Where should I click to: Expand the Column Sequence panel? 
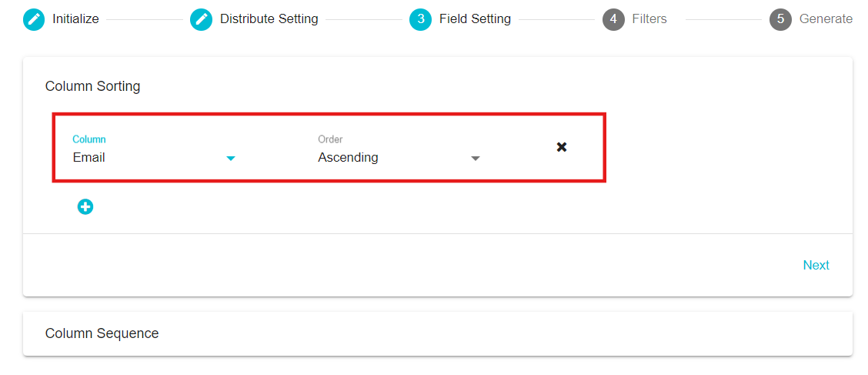coord(437,333)
